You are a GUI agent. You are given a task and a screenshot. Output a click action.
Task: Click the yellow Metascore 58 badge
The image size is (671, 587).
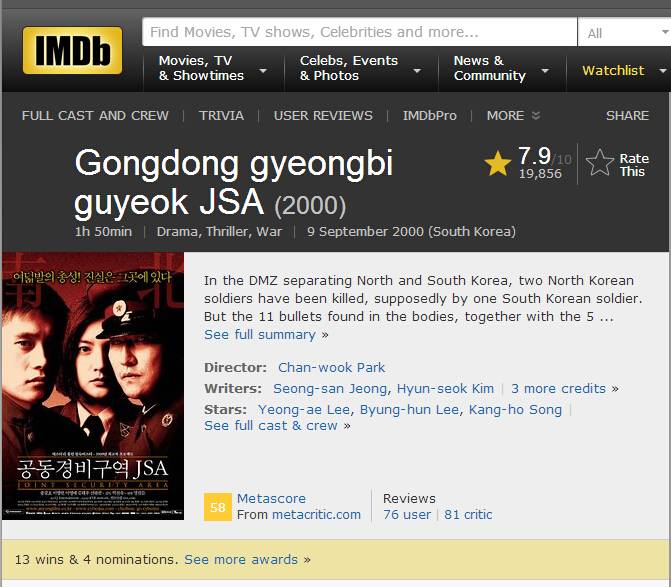point(217,507)
